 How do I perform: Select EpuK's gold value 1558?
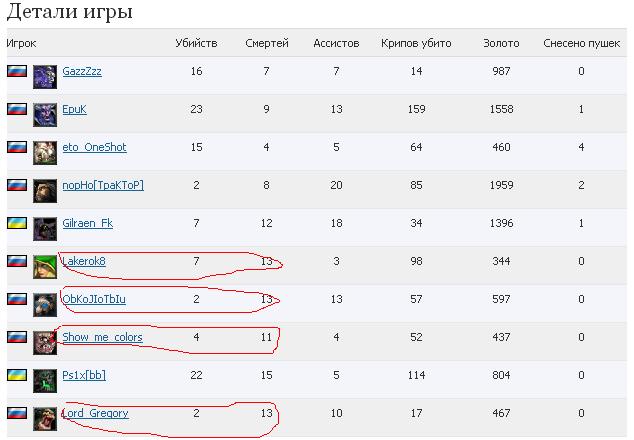(501, 109)
